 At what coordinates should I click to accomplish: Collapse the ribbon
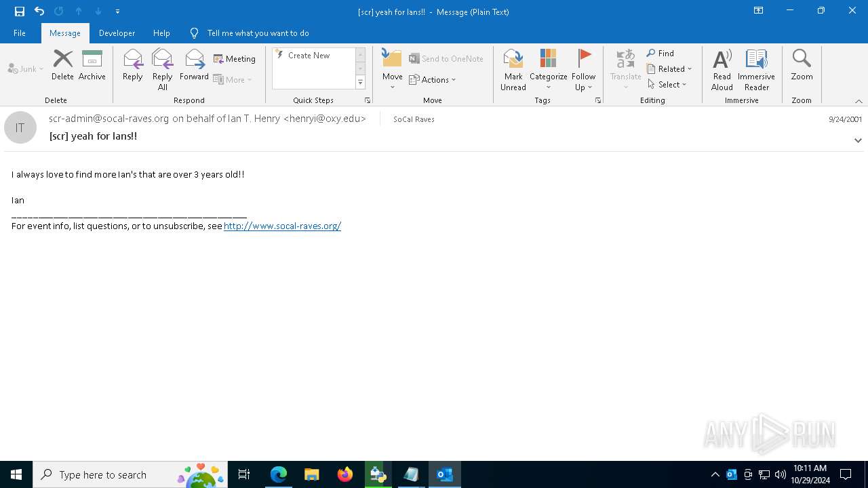click(x=859, y=101)
